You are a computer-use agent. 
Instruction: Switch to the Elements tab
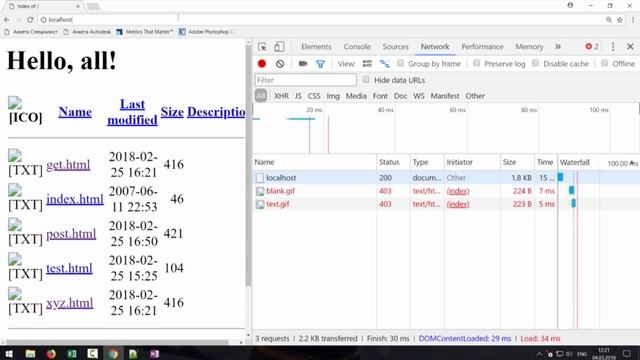tap(316, 47)
